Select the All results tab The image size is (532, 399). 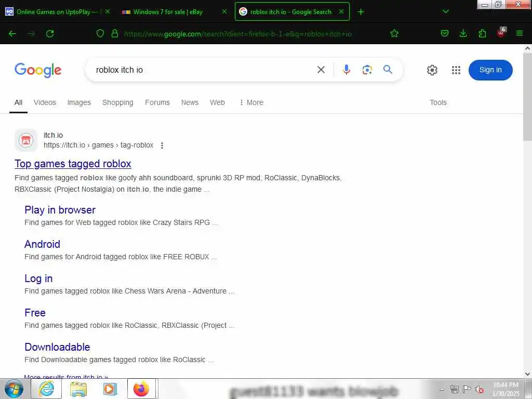click(18, 102)
